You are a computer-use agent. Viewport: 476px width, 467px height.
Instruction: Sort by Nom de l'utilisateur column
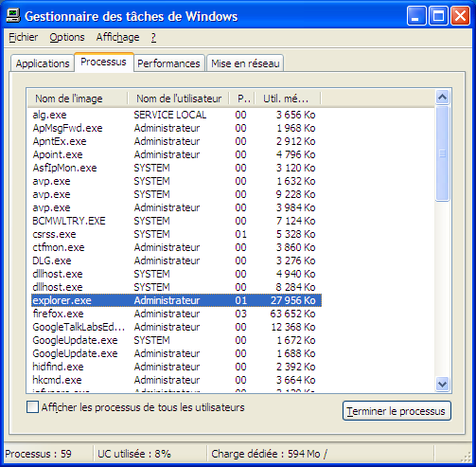point(179,99)
